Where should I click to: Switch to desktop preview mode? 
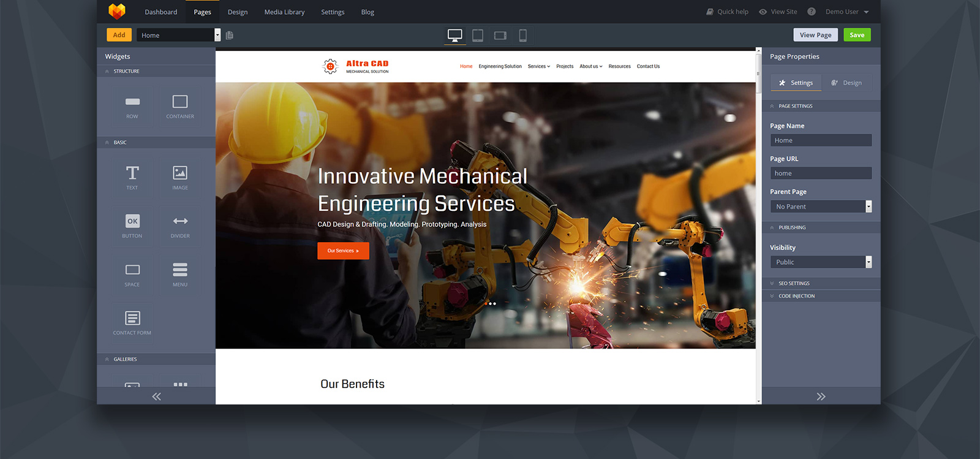(454, 36)
